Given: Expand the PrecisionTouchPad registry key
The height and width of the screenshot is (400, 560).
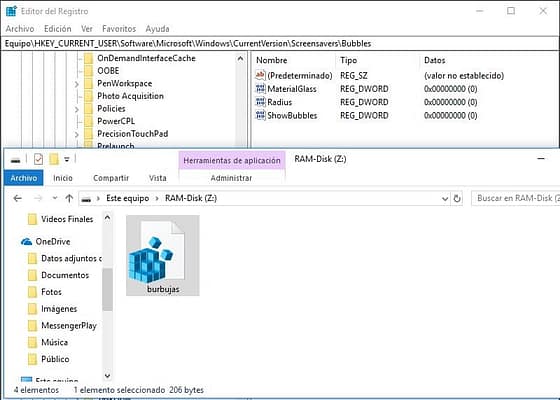Looking at the screenshot, I should pyautogui.click(x=77, y=134).
